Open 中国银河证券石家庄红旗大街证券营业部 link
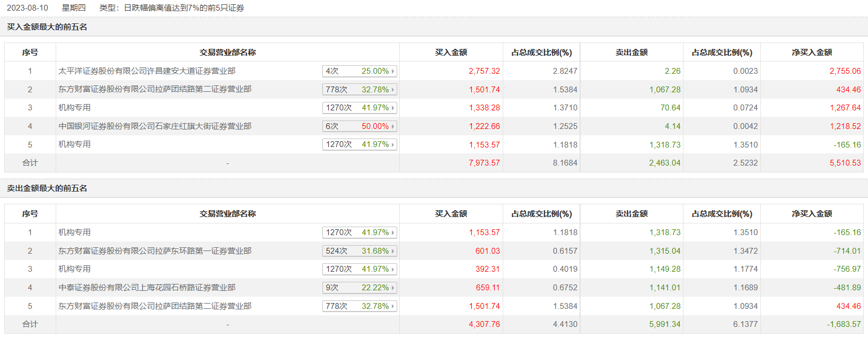Viewport: 868px width, 337px height. [155, 126]
